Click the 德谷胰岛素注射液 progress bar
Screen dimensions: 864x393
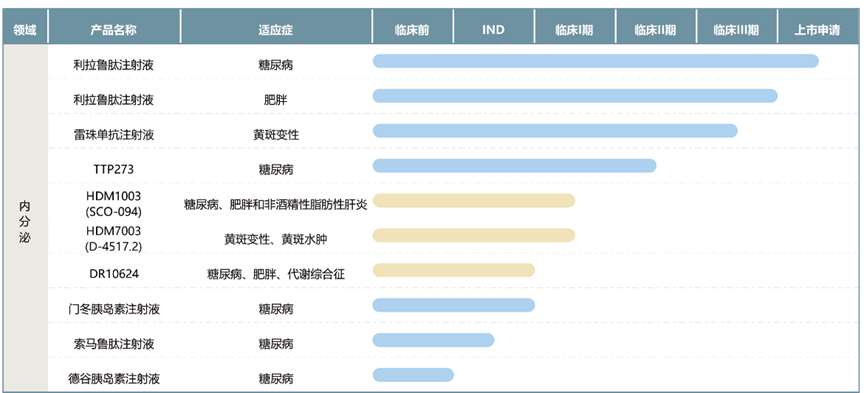coord(413,375)
